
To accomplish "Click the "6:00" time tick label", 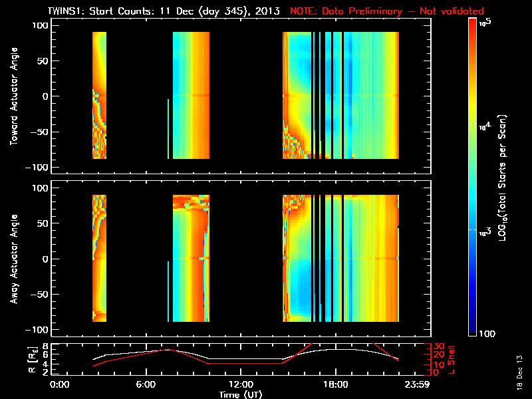I will (x=146, y=384).
